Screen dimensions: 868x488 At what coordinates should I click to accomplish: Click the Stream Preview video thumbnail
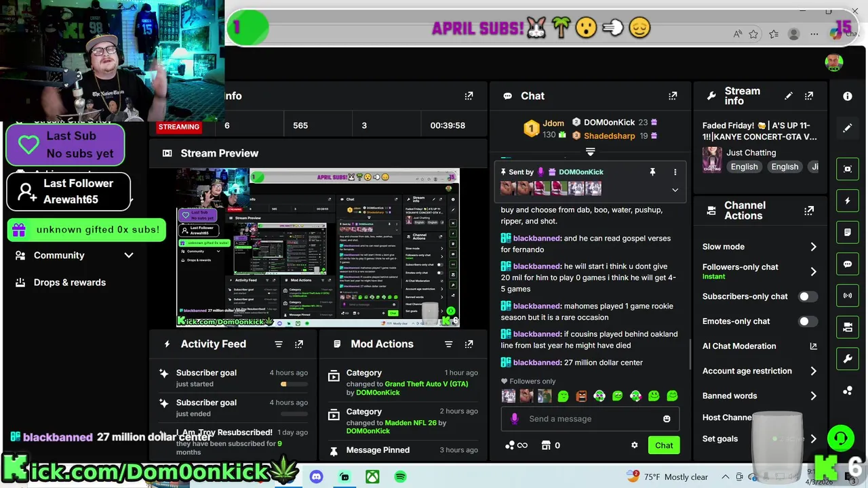click(318, 247)
